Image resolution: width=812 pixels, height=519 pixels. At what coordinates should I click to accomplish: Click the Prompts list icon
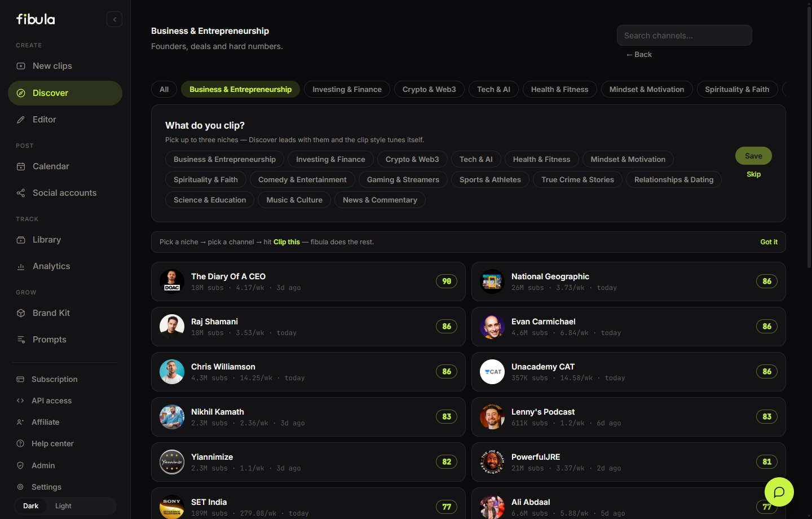[21, 340]
